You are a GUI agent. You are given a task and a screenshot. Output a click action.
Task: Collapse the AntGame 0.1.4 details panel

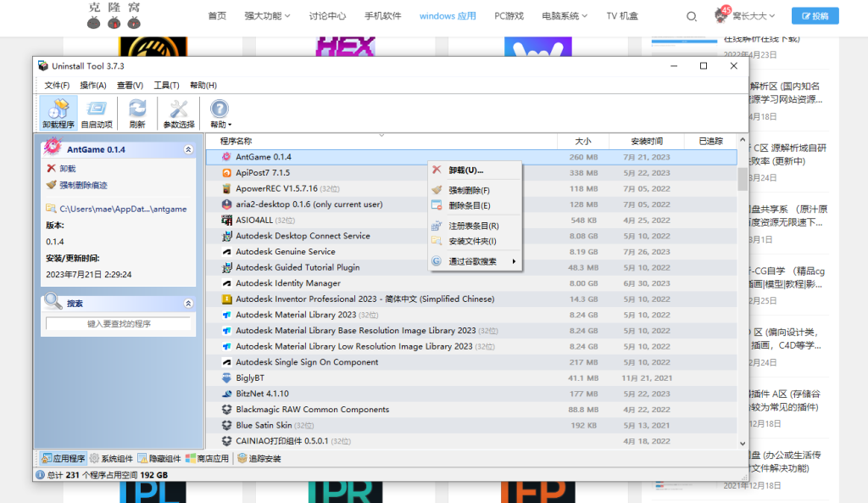[188, 149]
